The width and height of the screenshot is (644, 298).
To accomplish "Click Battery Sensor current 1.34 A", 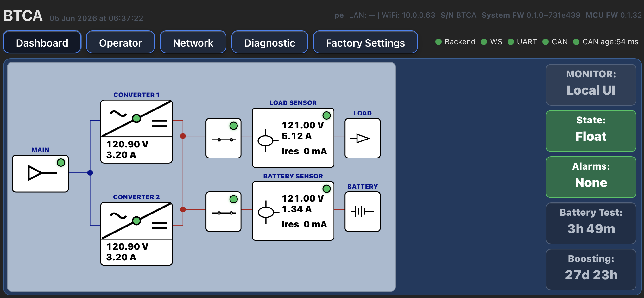I will pyautogui.click(x=297, y=209).
